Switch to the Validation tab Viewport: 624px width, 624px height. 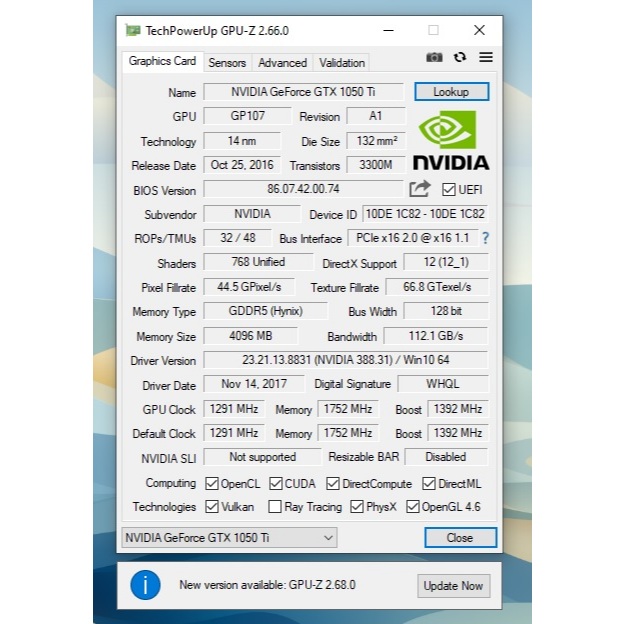342,63
